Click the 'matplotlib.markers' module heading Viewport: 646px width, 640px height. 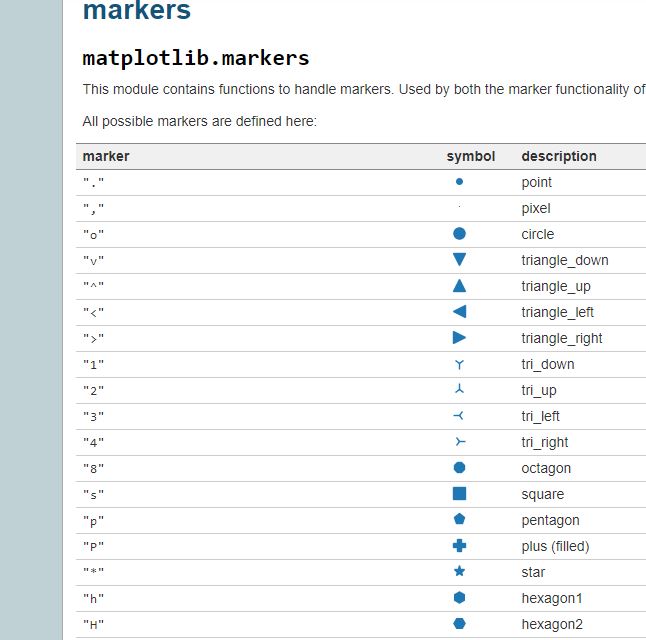[196, 58]
